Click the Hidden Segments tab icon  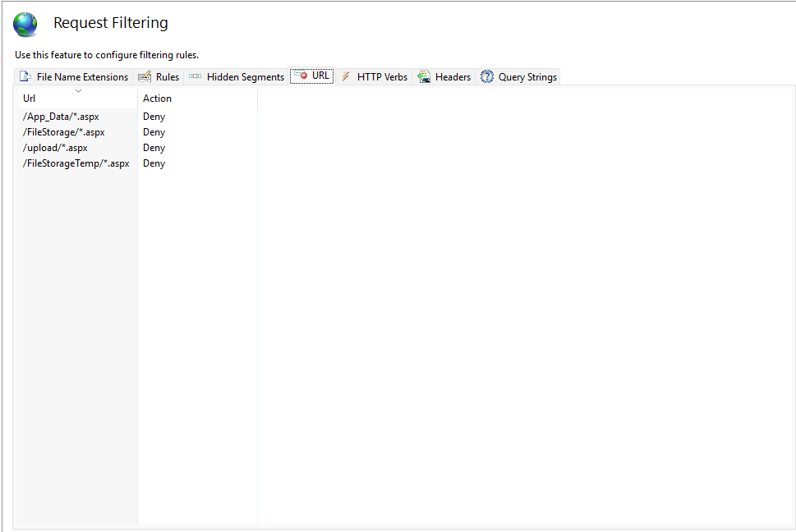(x=195, y=76)
